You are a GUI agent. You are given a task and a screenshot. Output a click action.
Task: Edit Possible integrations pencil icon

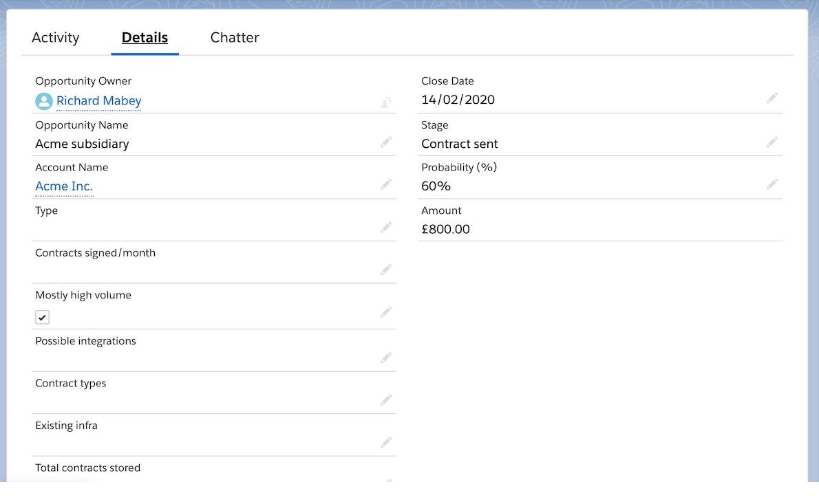coord(386,358)
